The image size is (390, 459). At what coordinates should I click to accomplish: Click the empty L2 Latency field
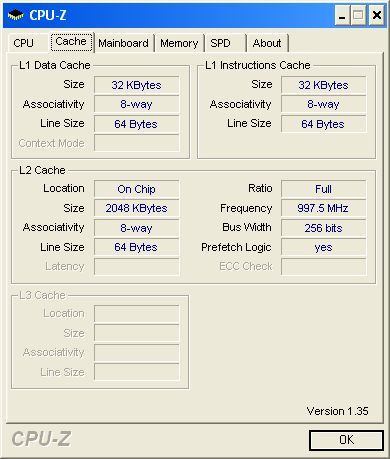[x=137, y=267]
